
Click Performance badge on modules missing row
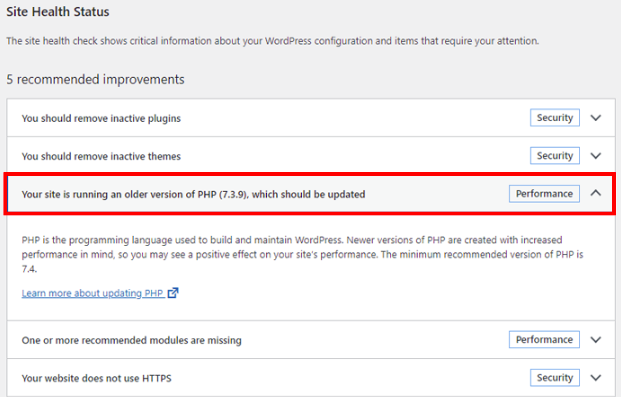544,340
